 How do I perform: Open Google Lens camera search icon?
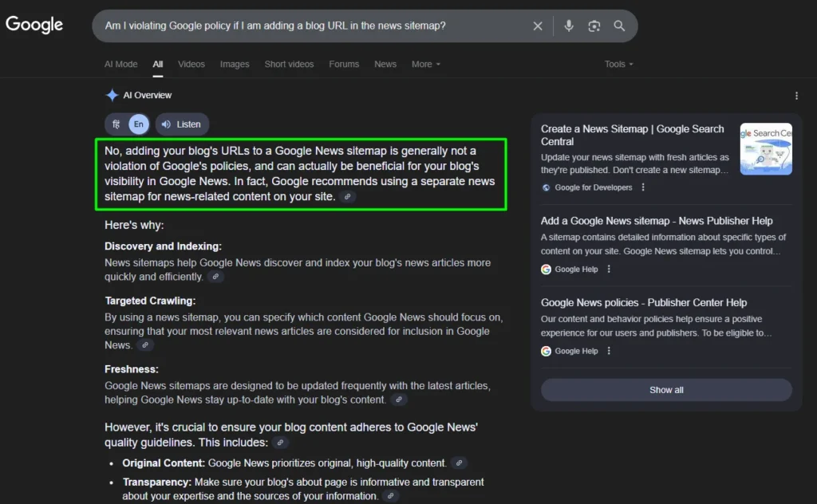tap(594, 26)
